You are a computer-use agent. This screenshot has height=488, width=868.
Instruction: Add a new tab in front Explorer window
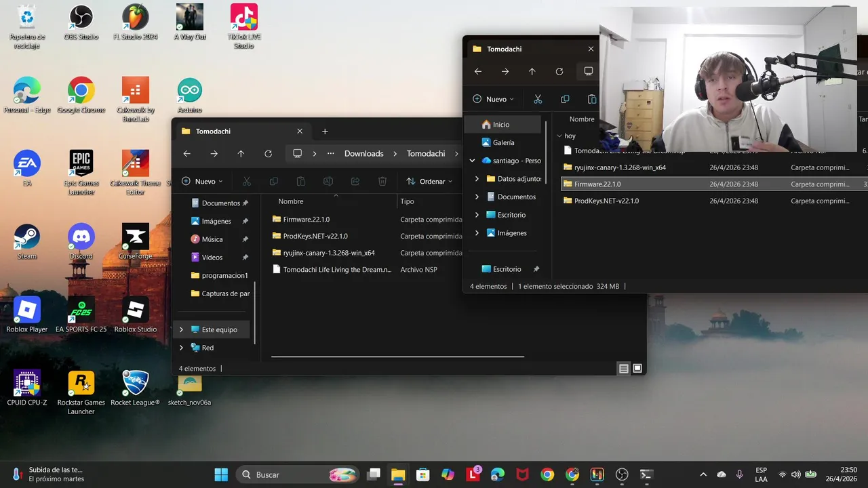click(325, 131)
